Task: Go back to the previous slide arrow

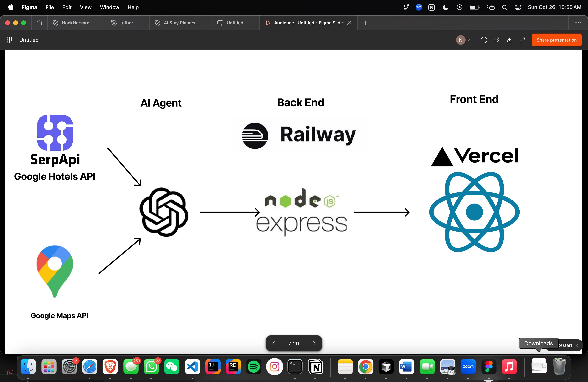Action: click(x=273, y=343)
